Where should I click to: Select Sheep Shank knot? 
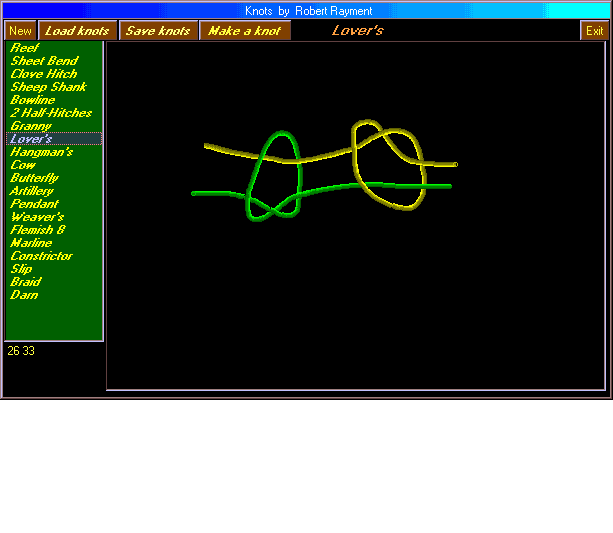click(48, 87)
